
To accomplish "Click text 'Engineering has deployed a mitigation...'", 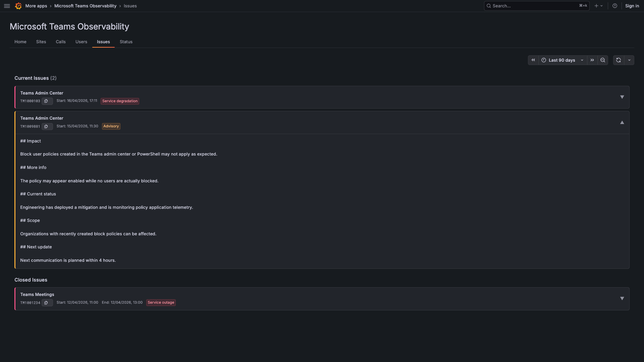I will tap(107, 207).
